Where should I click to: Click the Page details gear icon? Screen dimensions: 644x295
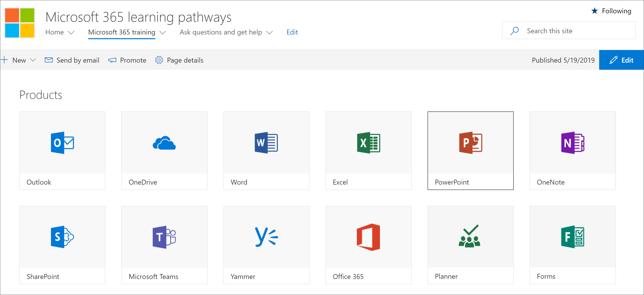pyautogui.click(x=159, y=60)
